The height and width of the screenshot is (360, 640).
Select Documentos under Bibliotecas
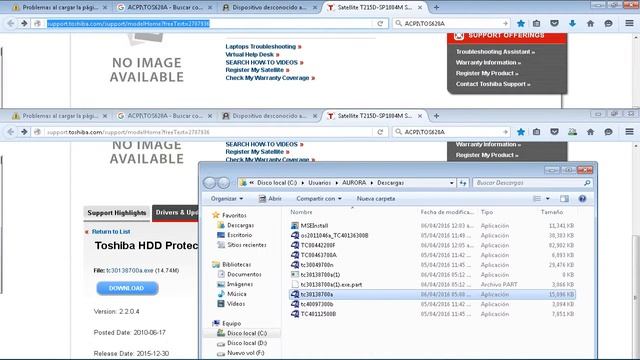click(244, 274)
